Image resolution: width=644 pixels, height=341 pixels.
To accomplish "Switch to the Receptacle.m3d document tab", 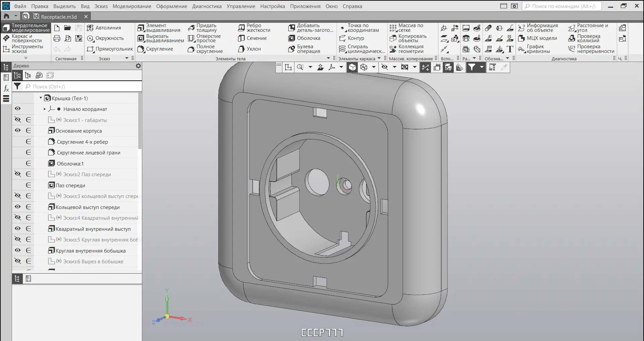I will 55,16.
